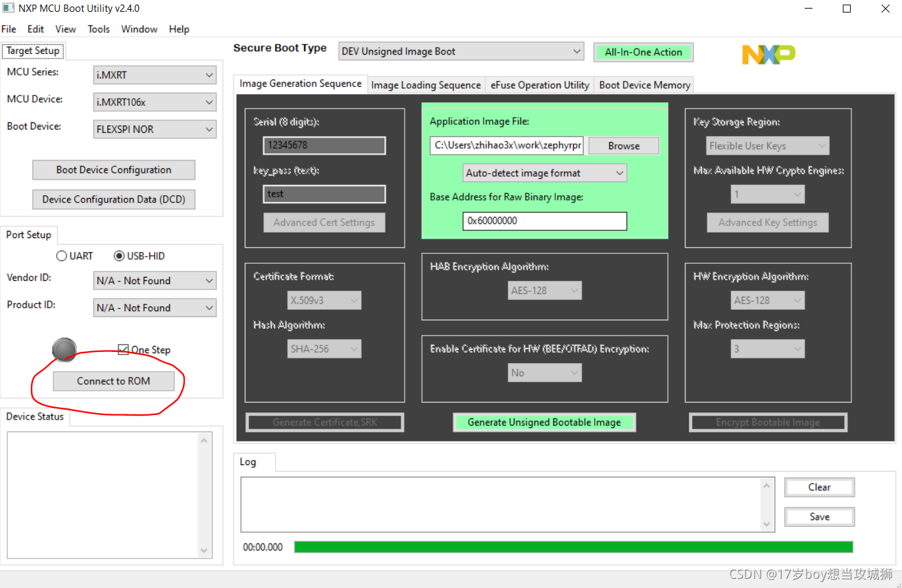The height and width of the screenshot is (588, 902).
Task: Click Boot Device Configuration button
Action: [114, 170]
